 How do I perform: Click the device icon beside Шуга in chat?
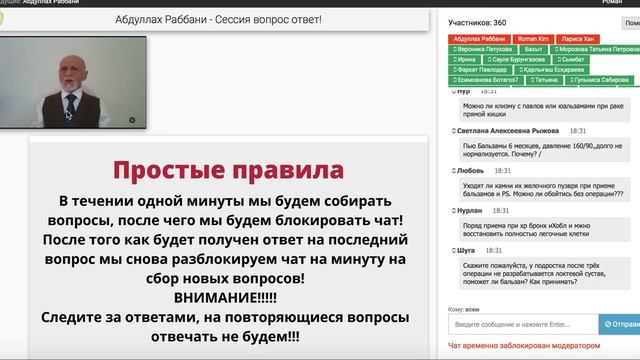[453, 251]
